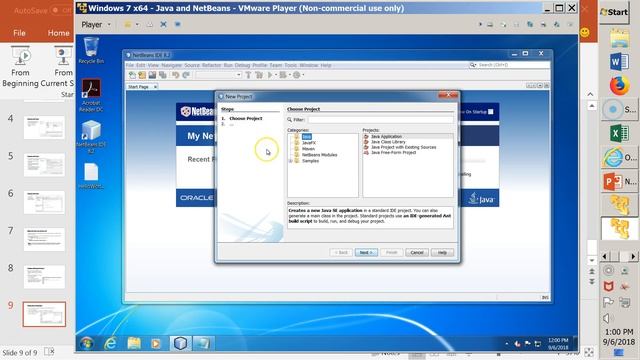
Task: Click Redo icon in NetBeans toolbar
Action: [x=186, y=75]
